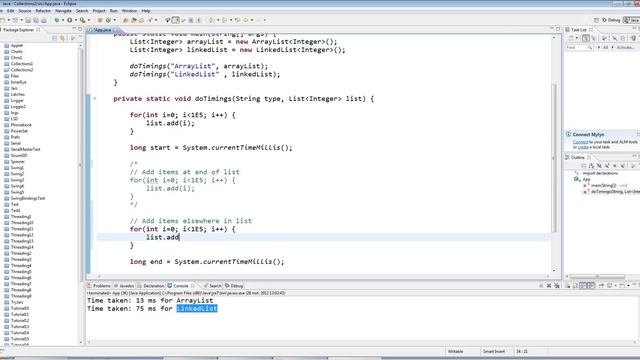Open the Declaration tab
The image size is (640, 360).
tap(151, 286)
